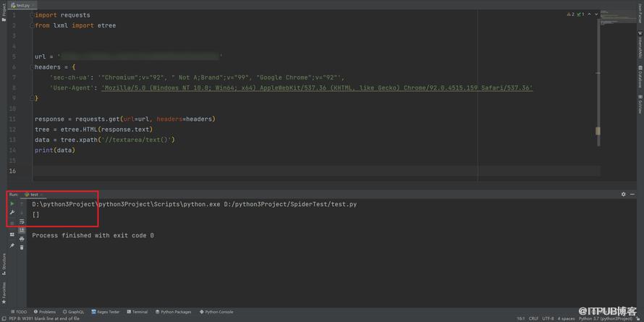Screen dimensions: 644x322
Task: Open the Run panel settings gear
Action: [624, 194]
